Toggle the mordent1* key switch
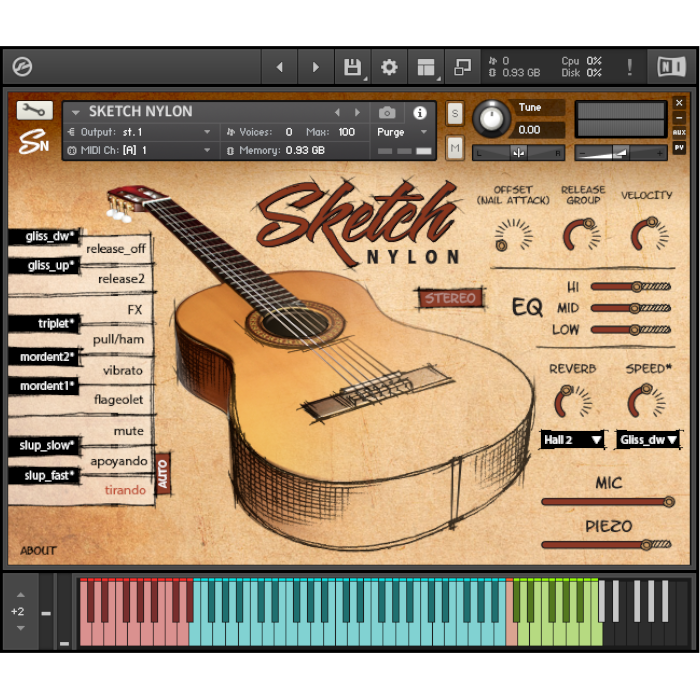 coord(44,386)
